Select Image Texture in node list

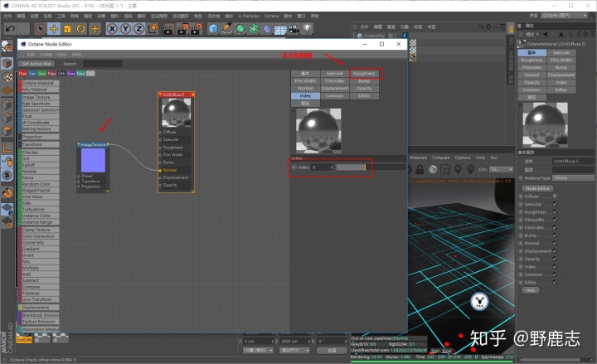pos(40,97)
